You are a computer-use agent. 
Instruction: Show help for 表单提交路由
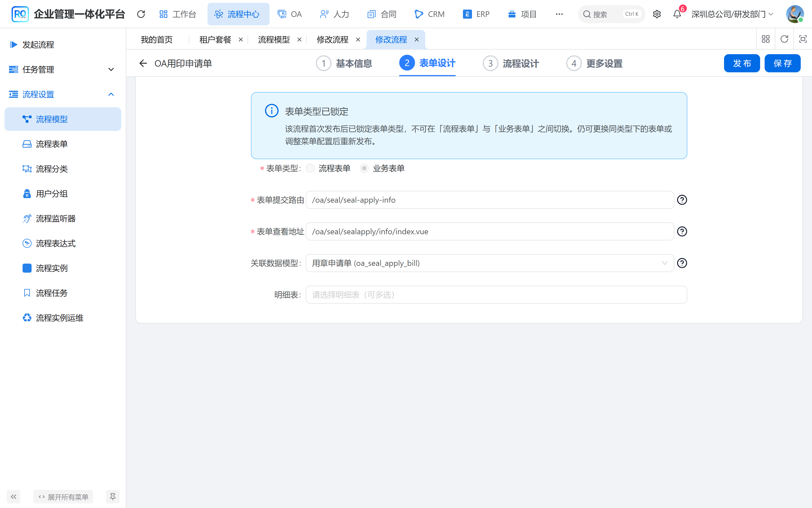(x=682, y=200)
